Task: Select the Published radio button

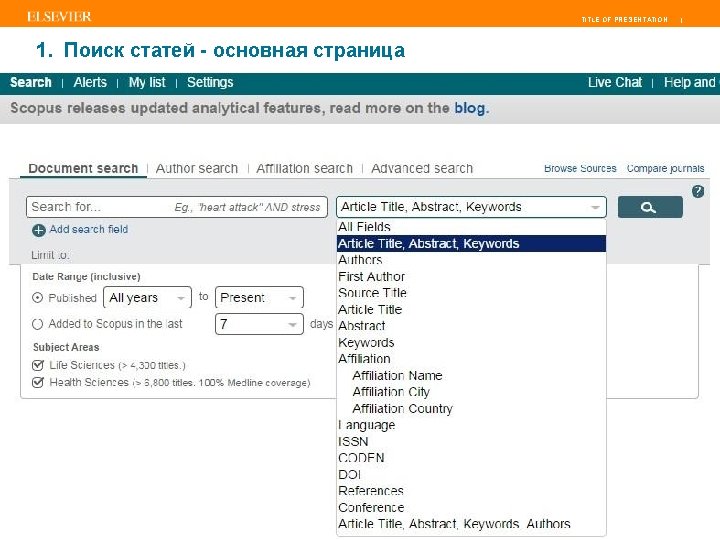Action: pos(37,298)
